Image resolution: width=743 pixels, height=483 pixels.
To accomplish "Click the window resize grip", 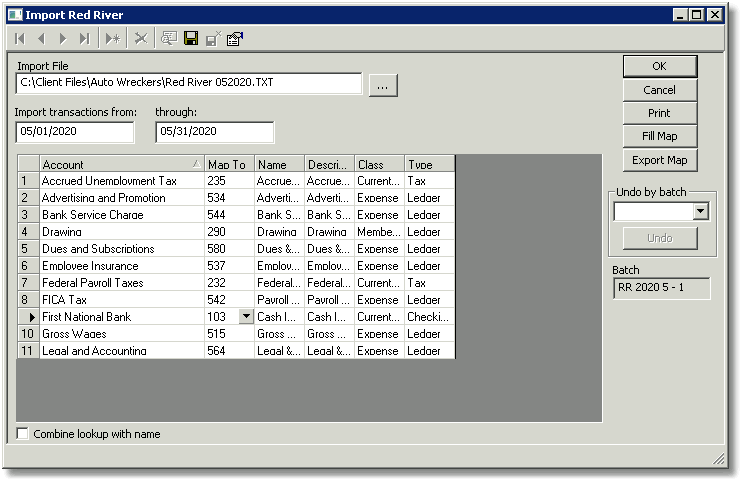I will pyautogui.click(x=718, y=458).
